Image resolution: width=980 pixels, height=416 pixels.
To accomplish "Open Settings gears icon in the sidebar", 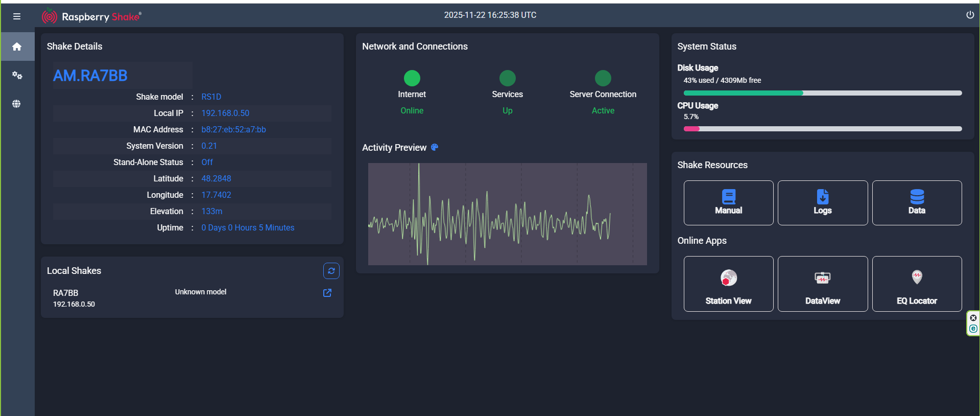I will tap(17, 76).
